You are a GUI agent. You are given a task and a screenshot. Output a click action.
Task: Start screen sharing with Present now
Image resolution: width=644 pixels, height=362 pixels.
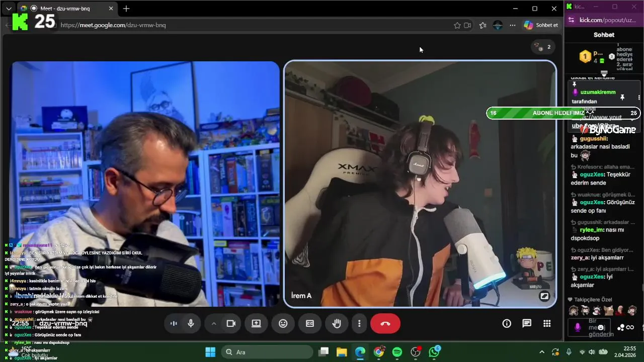coord(256,324)
